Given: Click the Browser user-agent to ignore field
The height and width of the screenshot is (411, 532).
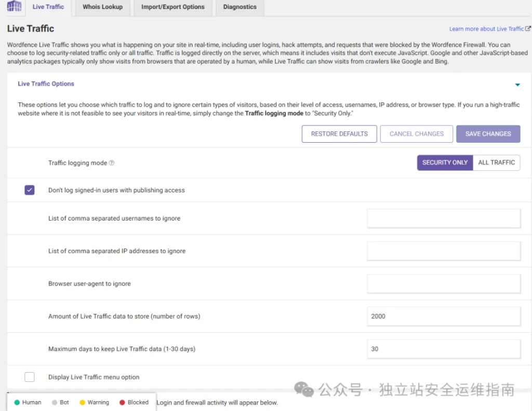Looking at the screenshot, I should click(444, 283).
